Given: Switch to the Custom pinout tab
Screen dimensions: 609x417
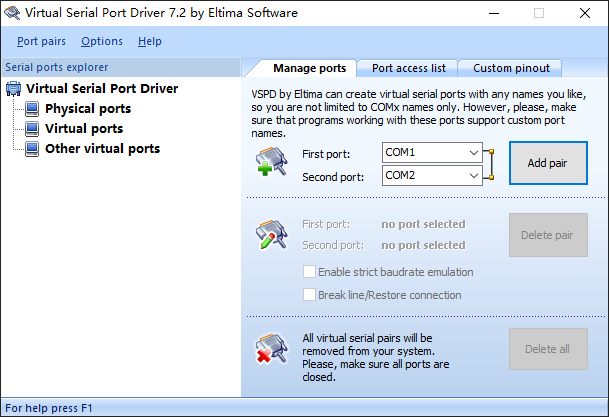Looking at the screenshot, I should coord(511,68).
